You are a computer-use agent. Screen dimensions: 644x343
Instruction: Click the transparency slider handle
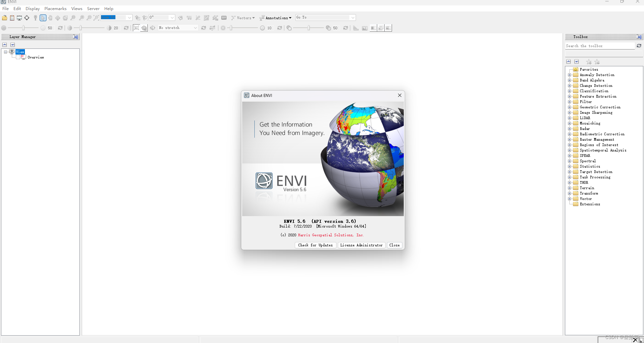(309, 28)
